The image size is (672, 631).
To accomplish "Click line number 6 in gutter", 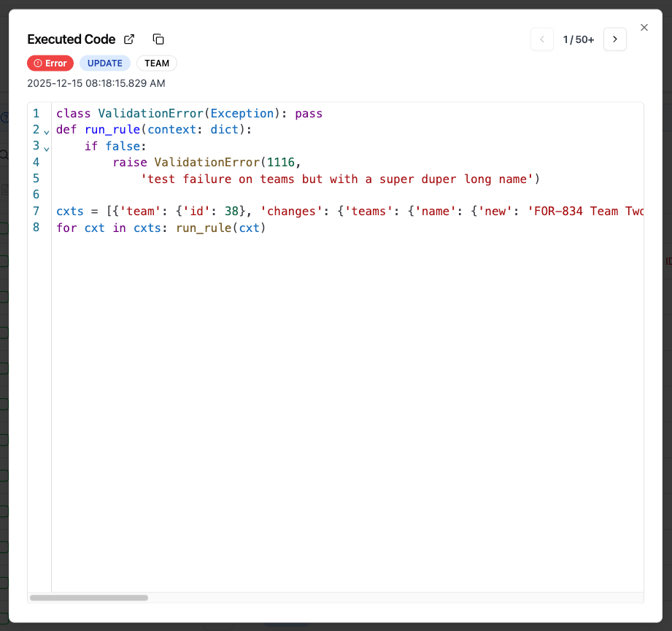I will [36, 195].
